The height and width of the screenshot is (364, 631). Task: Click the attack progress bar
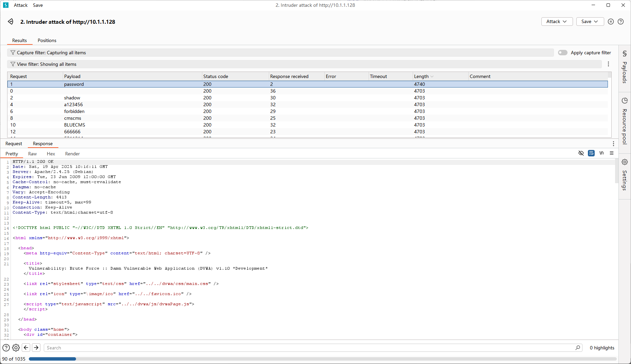pos(322,359)
